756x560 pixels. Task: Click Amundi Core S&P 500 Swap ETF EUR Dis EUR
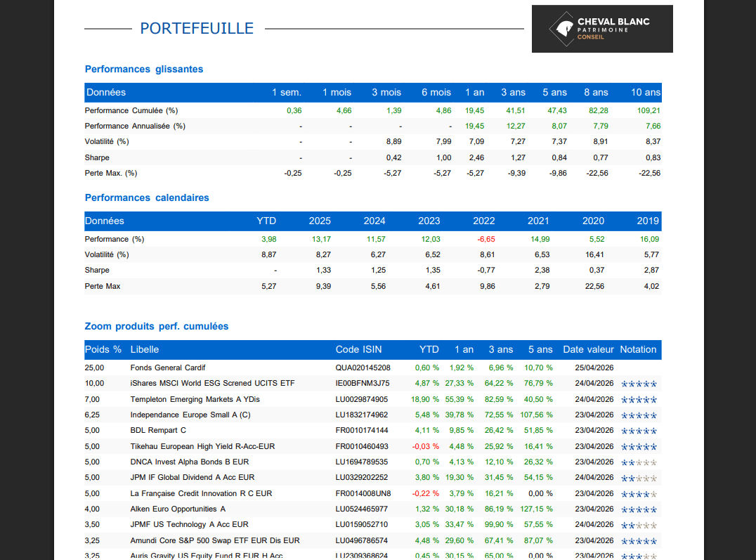click(215, 541)
